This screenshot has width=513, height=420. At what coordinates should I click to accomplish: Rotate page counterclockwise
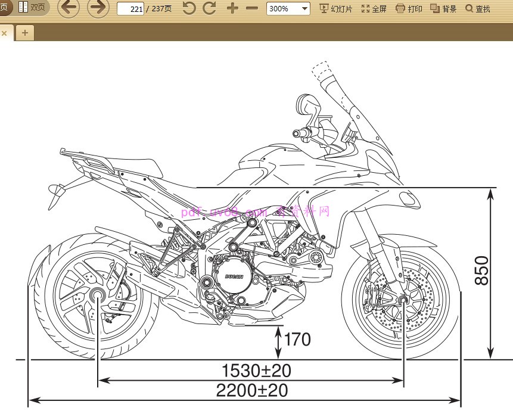click(x=189, y=8)
